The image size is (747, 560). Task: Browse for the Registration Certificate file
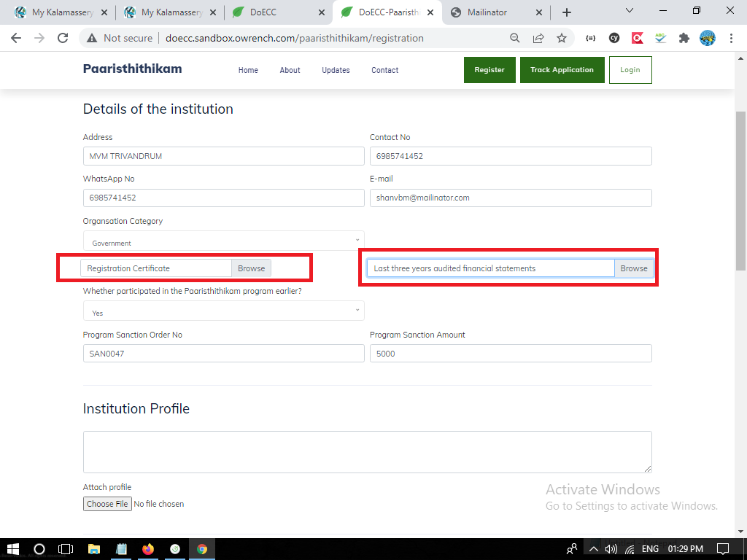point(251,268)
